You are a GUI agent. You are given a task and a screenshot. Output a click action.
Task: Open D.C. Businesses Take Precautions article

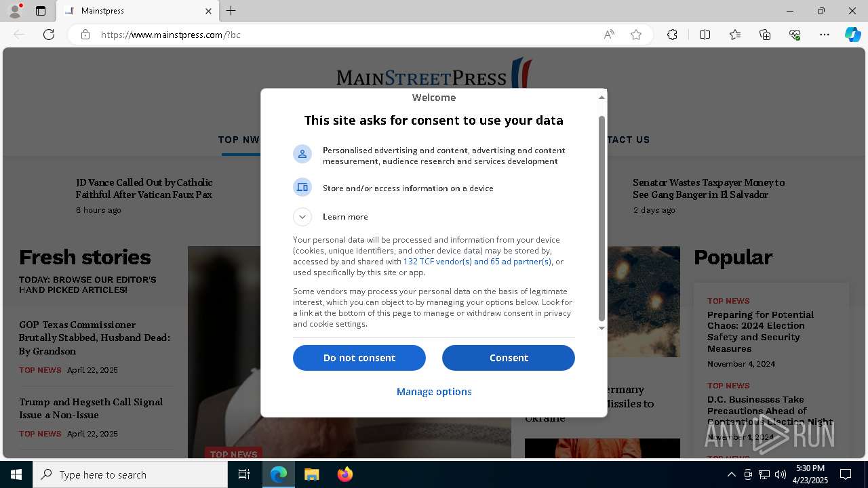[770, 411]
